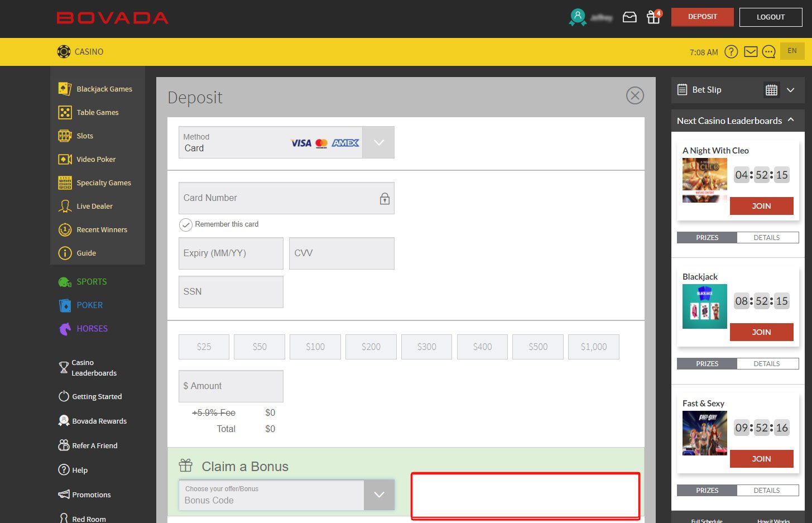Join the Blackjack leaderboard
The height and width of the screenshot is (523, 812).
tap(761, 332)
